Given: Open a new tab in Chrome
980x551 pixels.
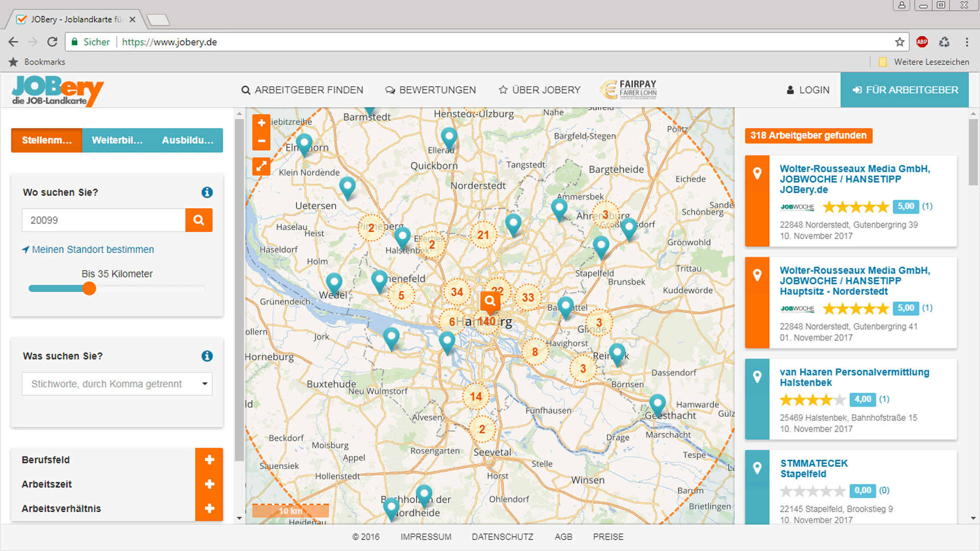Looking at the screenshot, I should [158, 20].
